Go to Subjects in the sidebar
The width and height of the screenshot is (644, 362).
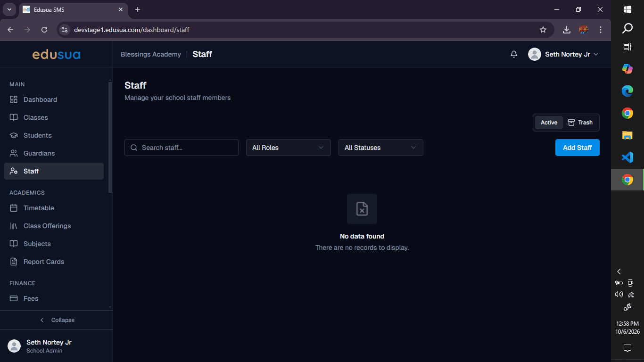[x=54, y=244]
